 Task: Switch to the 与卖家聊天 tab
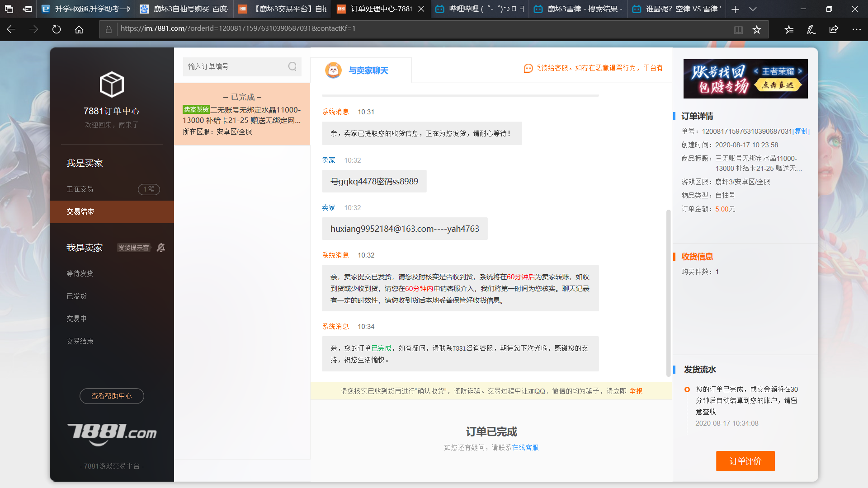(368, 70)
